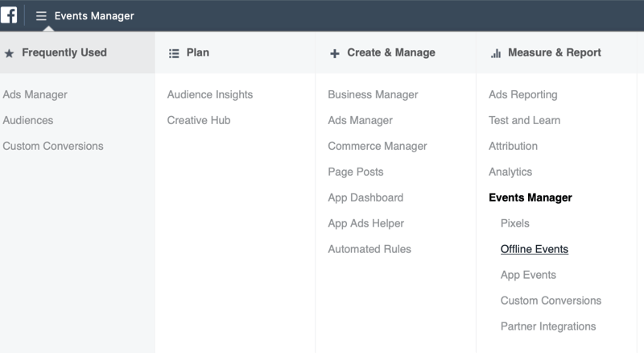
Task: Select Test and Learn
Action: (524, 120)
